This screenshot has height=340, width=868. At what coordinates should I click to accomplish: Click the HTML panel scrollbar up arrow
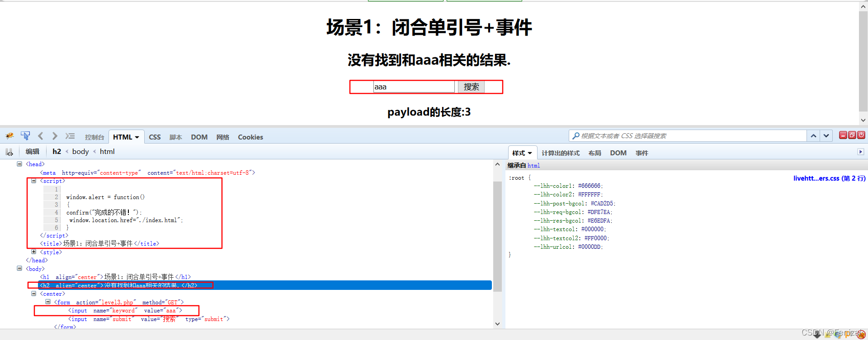tap(497, 165)
